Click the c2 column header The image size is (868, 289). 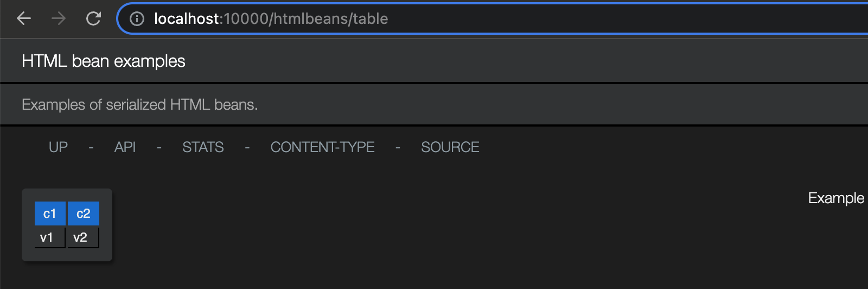84,213
